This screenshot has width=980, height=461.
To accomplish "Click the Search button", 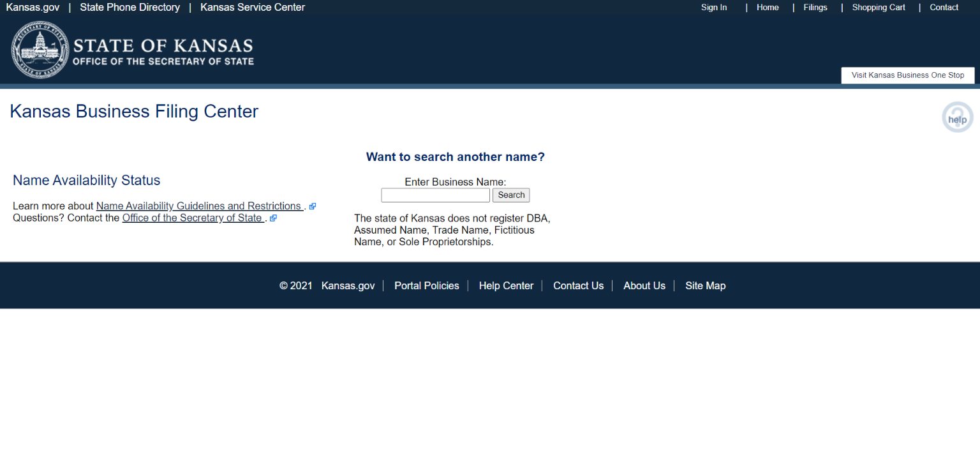I will click(x=511, y=195).
